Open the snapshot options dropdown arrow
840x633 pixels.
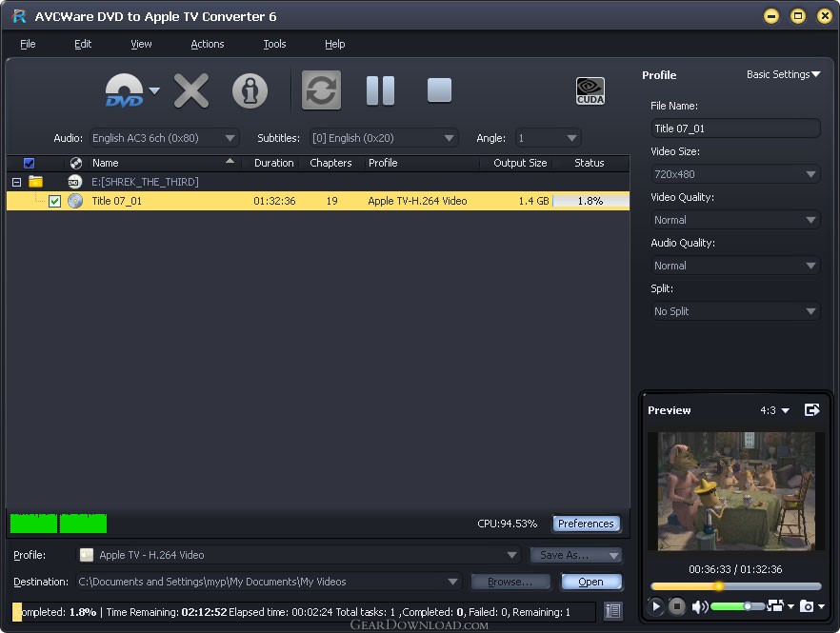(x=821, y=606)
